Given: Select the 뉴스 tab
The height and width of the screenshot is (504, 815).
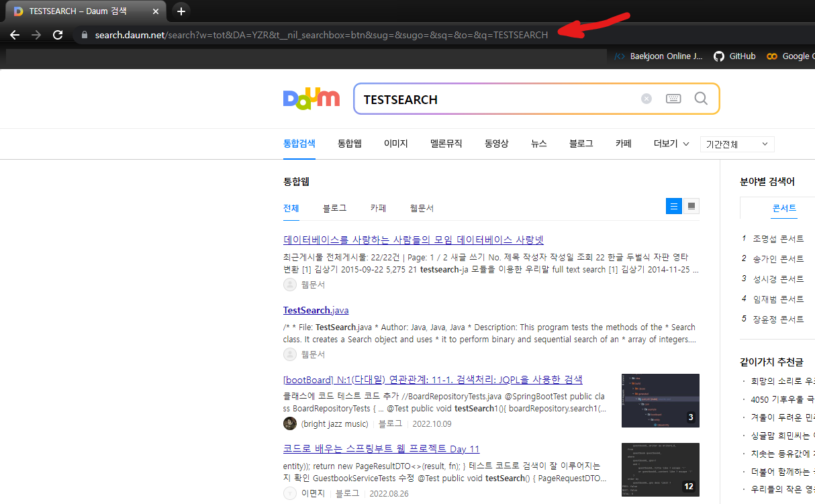Looking at the screenshot, I should 539,144.
